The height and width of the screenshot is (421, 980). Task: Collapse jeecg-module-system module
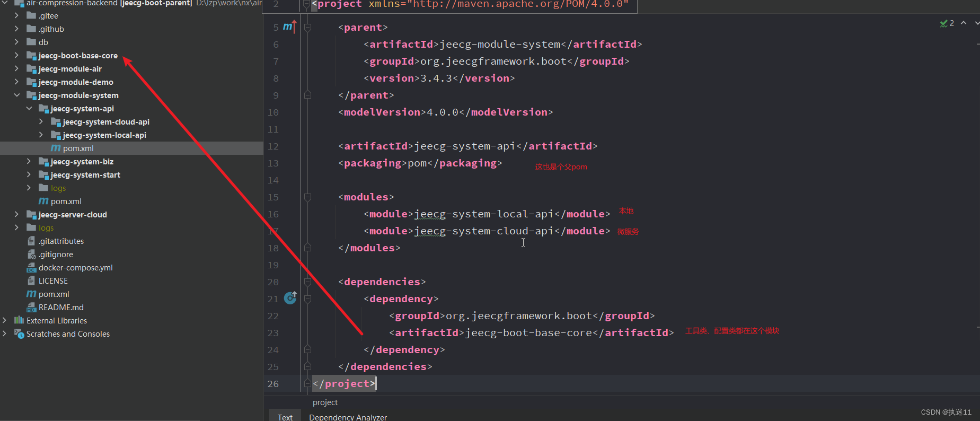coord(16,95)
